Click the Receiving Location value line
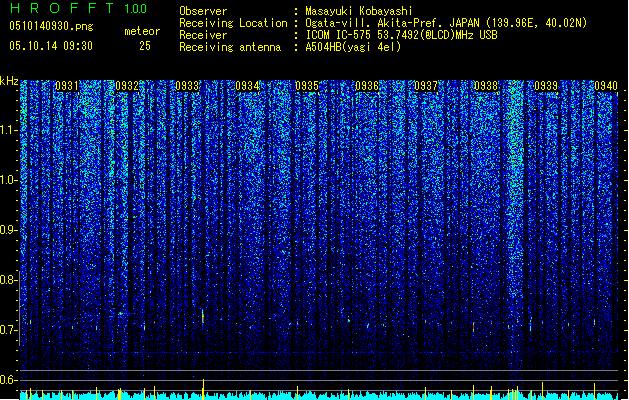This screenshot has width=629, height=400. pyautogui.click(x=446, y=23)
